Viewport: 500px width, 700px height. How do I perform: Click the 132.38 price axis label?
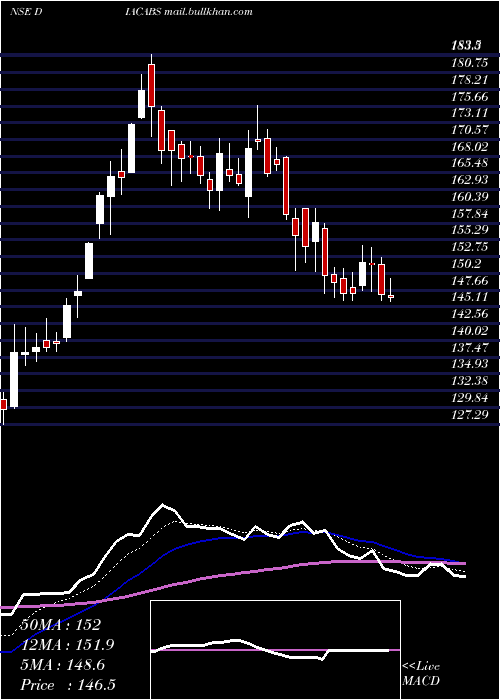[470, 381]
